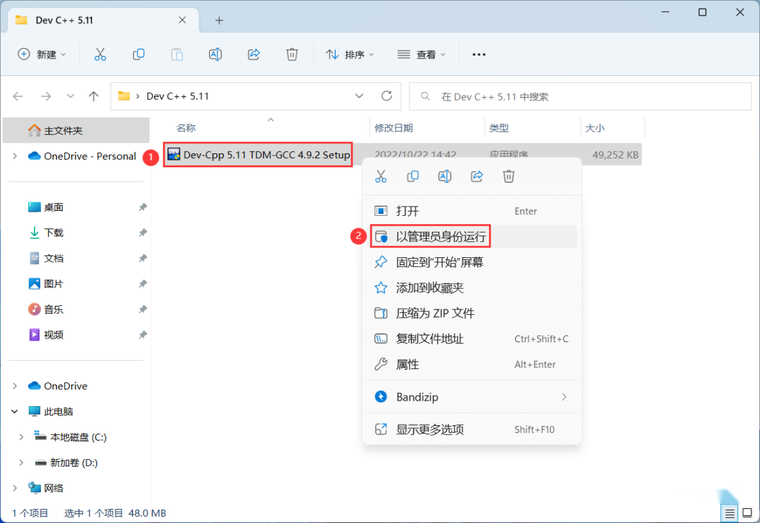Click the Delete trash icon in the toolbar

292,54
